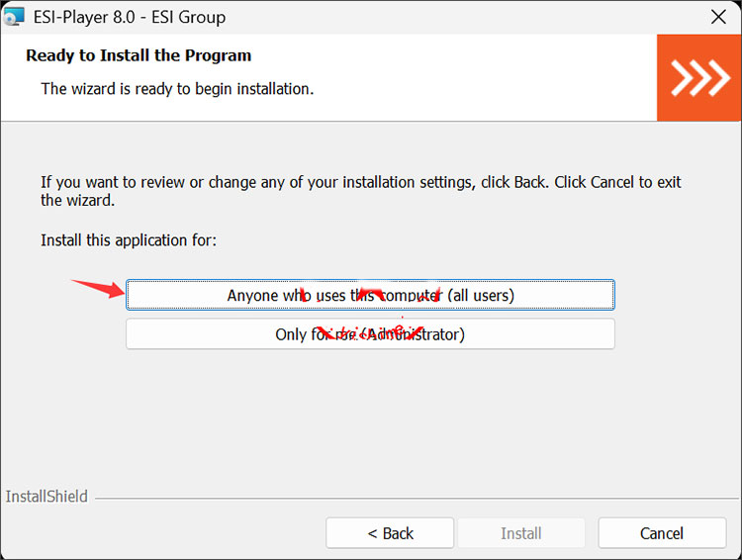Click the Ready to Install the Program heading
This screenshot has height=560, width=742.
pyautogui.click(x=139, y=55)
